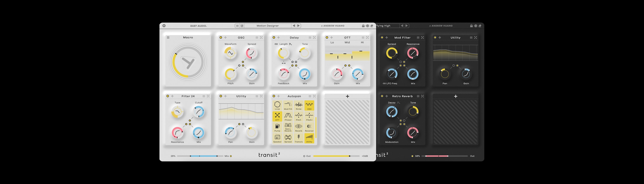Select the Mid band in OTT

[x=347, y=42]
